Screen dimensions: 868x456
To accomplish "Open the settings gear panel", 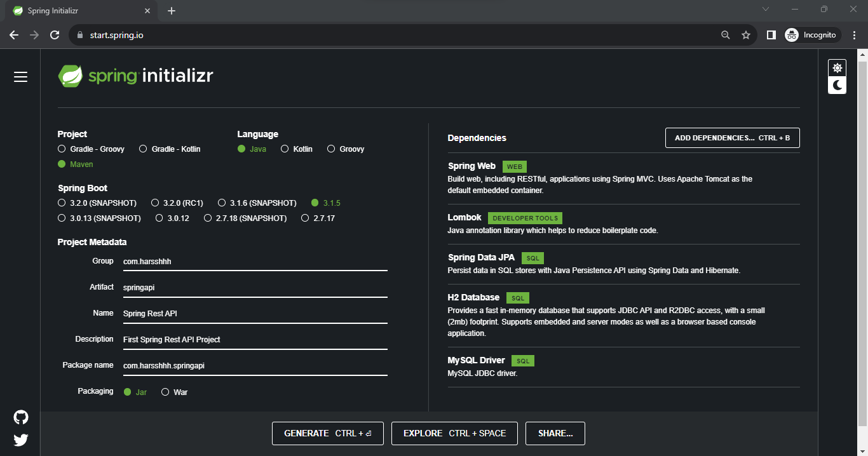I will coord(837,67).
